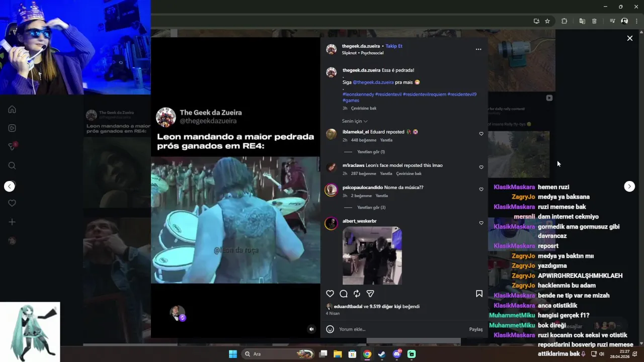Close the post overlay with X

[x=629, y=38]
